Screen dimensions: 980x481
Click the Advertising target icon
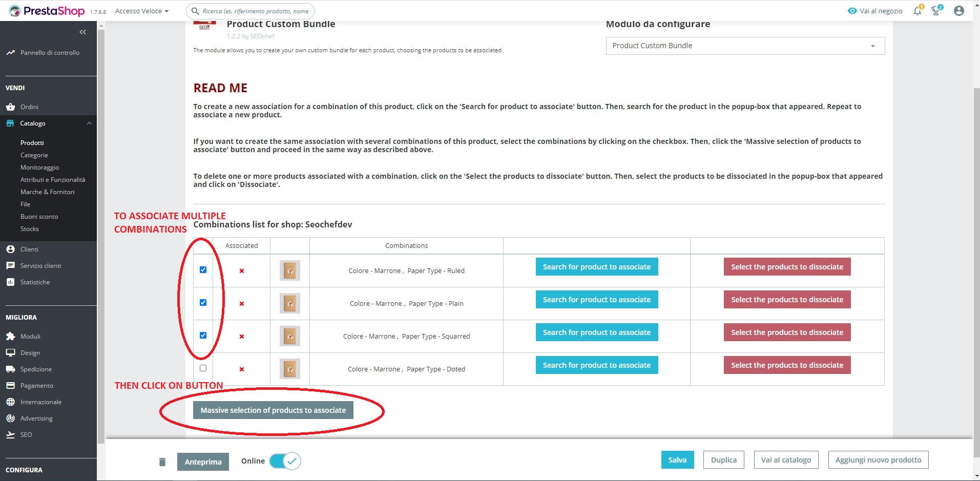coord(10,419)
